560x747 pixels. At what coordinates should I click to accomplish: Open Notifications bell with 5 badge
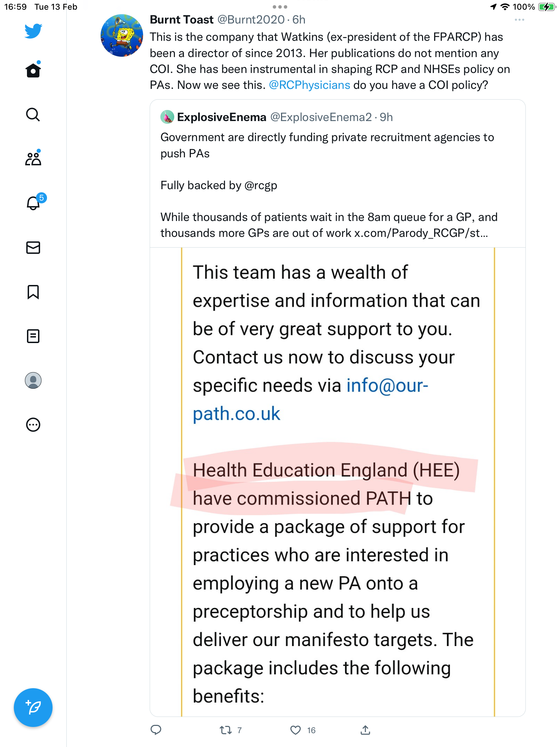pyautogui.click(x=35, y=202)
